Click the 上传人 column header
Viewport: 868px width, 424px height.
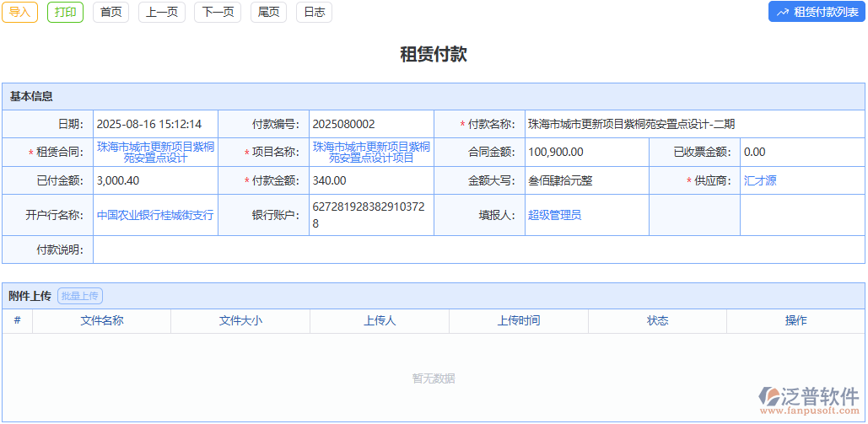coord(380,320)
